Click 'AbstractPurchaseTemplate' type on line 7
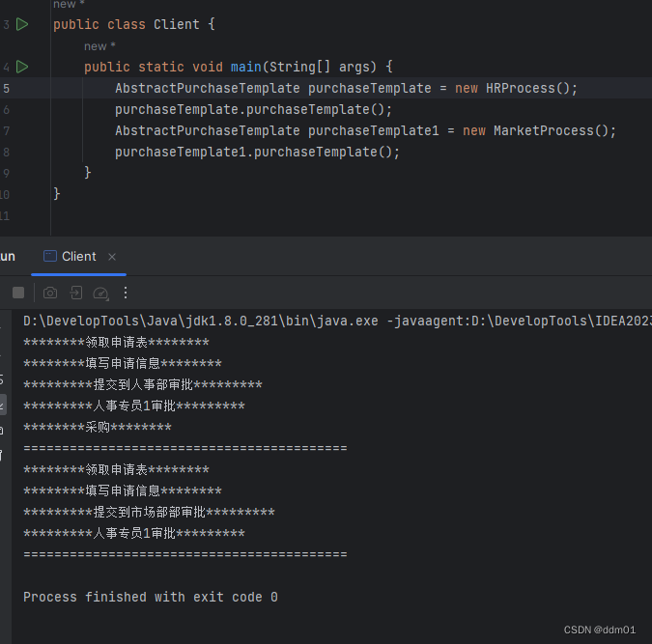This screenshot has width=652, height=644. 207,130
